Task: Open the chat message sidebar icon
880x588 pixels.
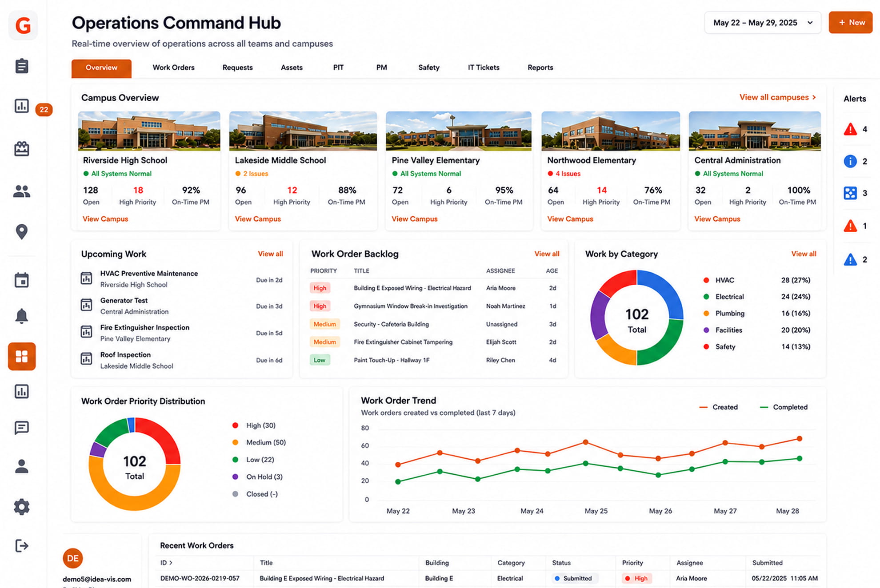Action: coord(21,428)
